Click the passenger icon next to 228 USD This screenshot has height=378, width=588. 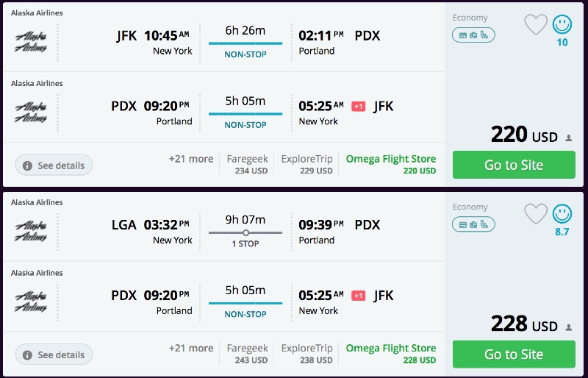(568, 327)
